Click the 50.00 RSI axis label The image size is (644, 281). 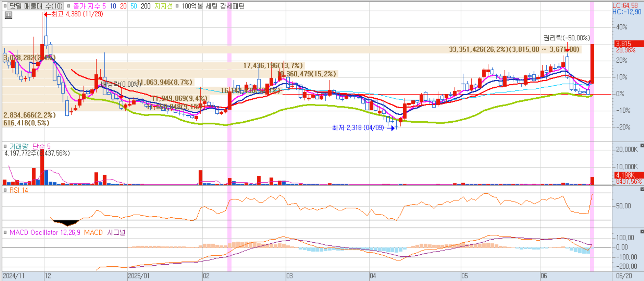click(624, 206)
